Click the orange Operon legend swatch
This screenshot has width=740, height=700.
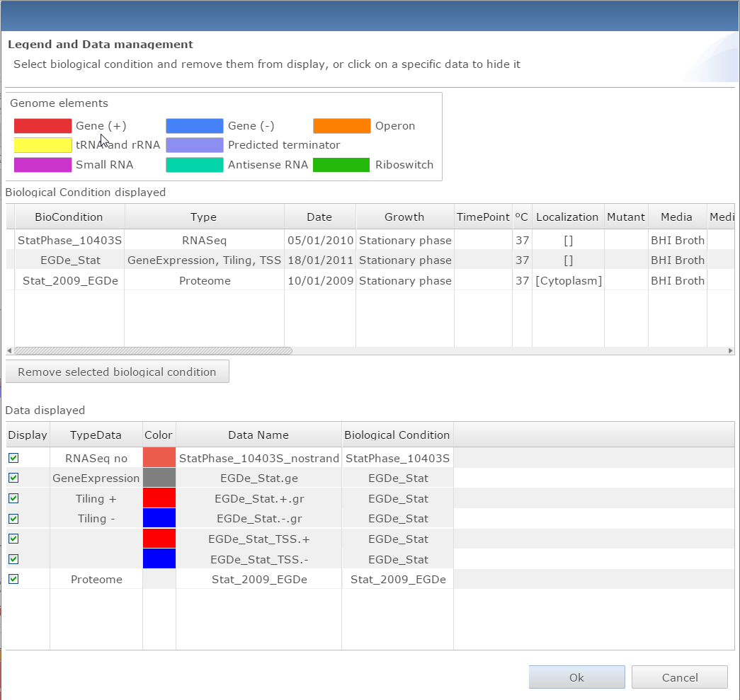pos(342,126)
